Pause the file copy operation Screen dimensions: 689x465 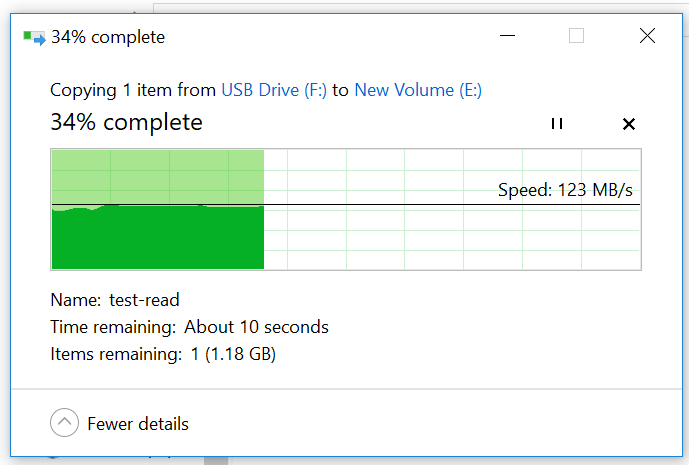coord(557,124)
